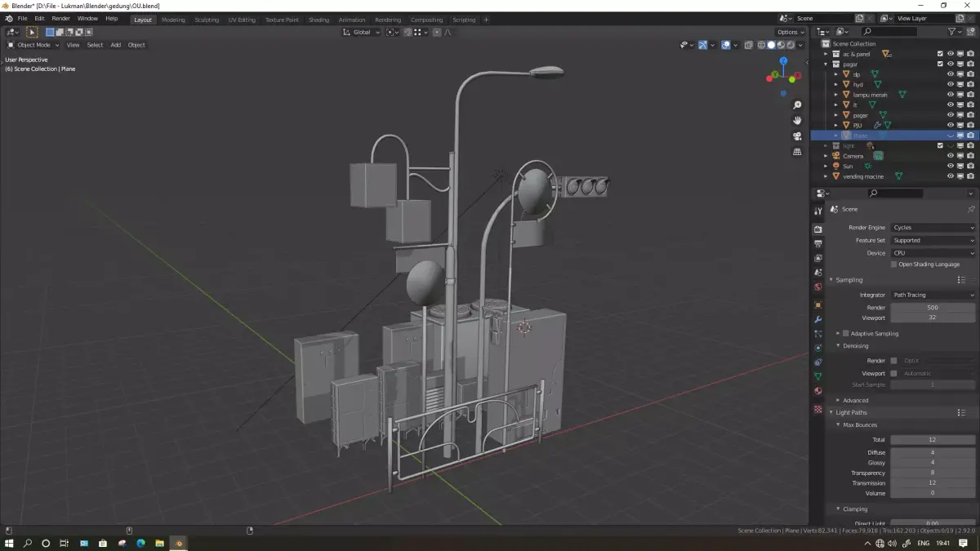Switch to the Modeling workspace tab

[173, 20]
